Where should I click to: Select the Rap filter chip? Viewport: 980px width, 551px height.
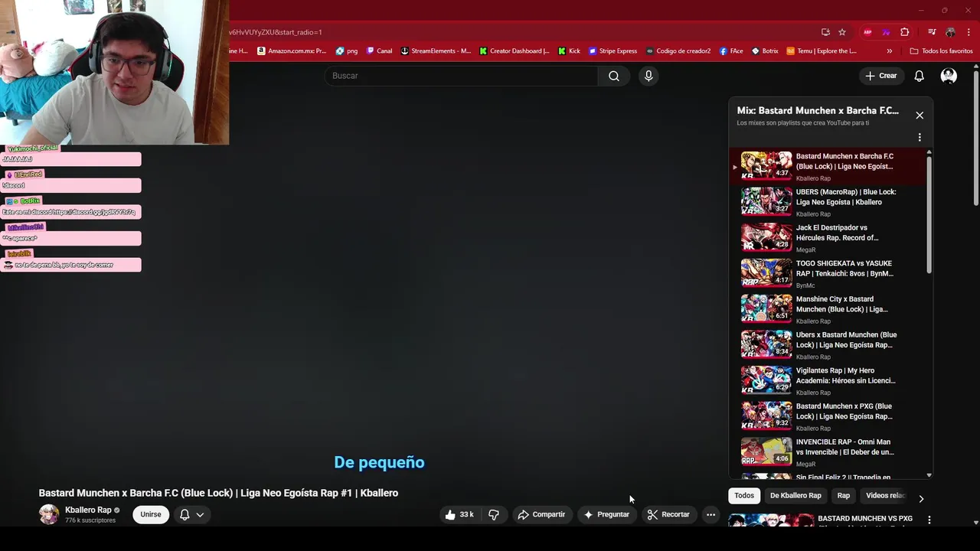[844, 496]
